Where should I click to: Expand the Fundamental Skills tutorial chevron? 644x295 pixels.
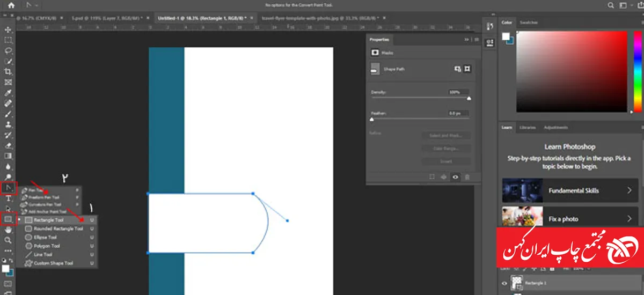pyautogui.click(x=630, y=190)
